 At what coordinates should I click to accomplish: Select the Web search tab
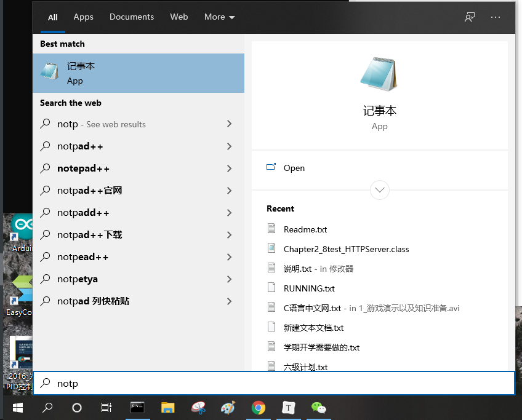pyautogui.click(x=179, y=17)
